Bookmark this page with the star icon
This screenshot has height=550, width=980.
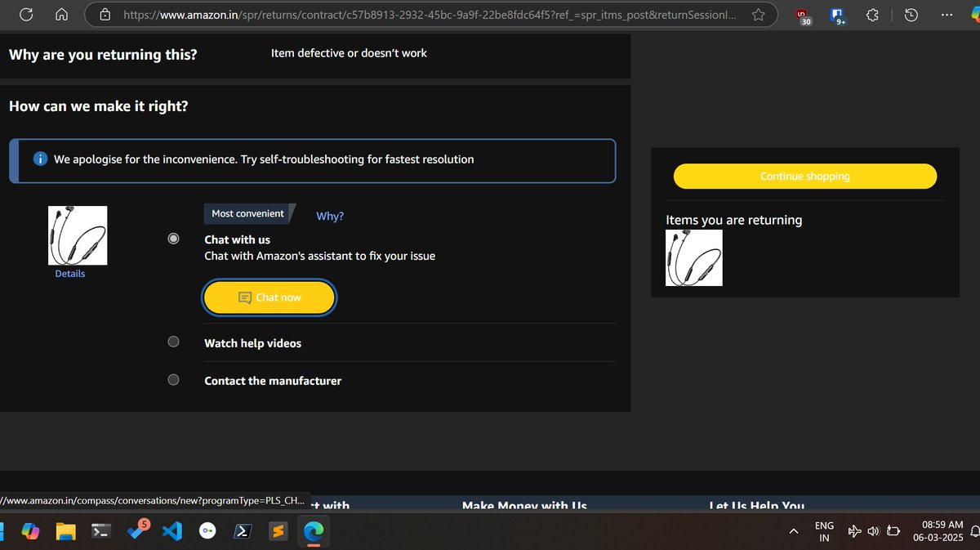point(759,15)
